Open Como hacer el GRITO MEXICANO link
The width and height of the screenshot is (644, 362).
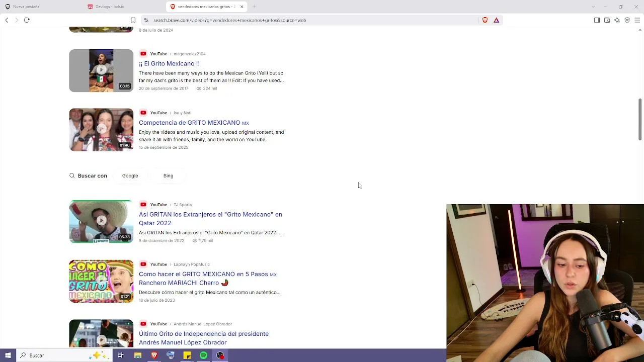pos(208,279)
